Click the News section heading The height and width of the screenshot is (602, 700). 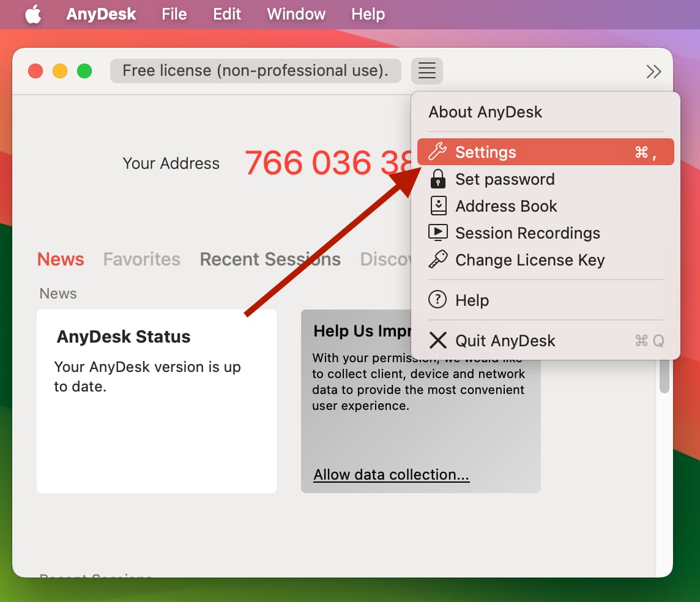tap(58, 293)
